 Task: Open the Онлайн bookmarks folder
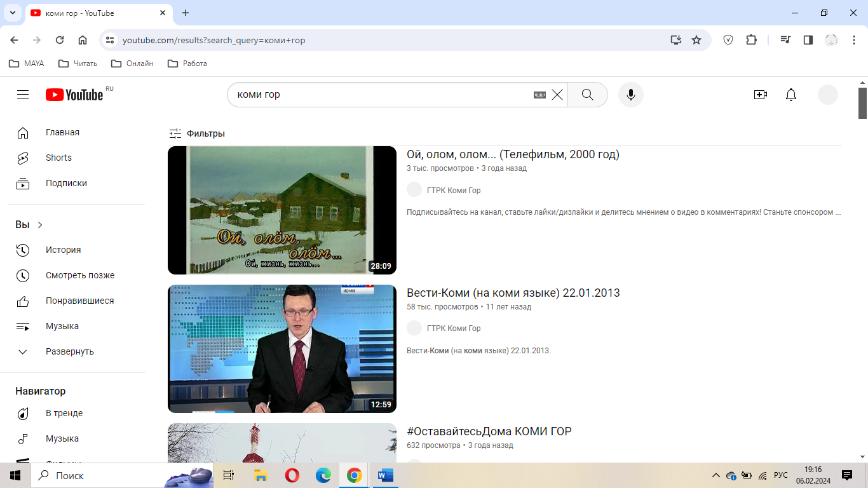click(132, 64)
